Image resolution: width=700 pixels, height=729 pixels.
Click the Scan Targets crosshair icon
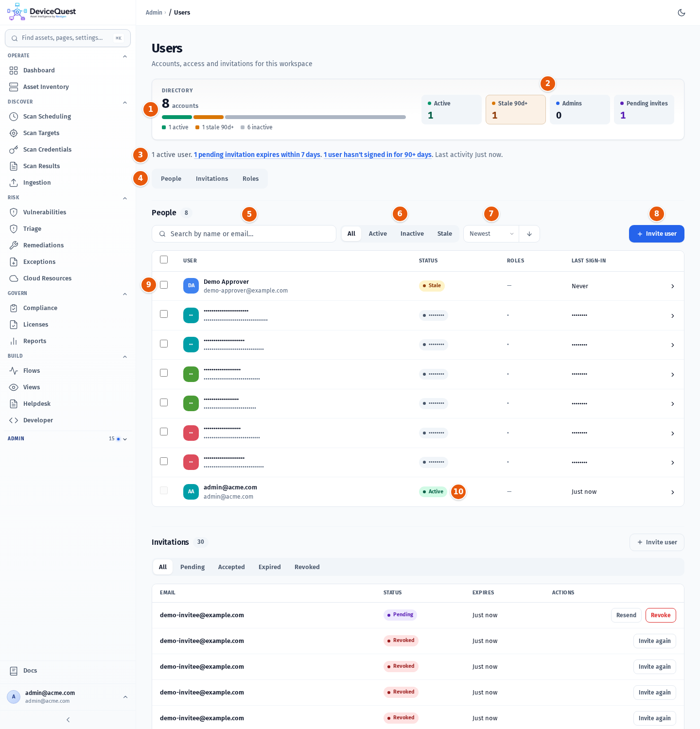point(14,133)
